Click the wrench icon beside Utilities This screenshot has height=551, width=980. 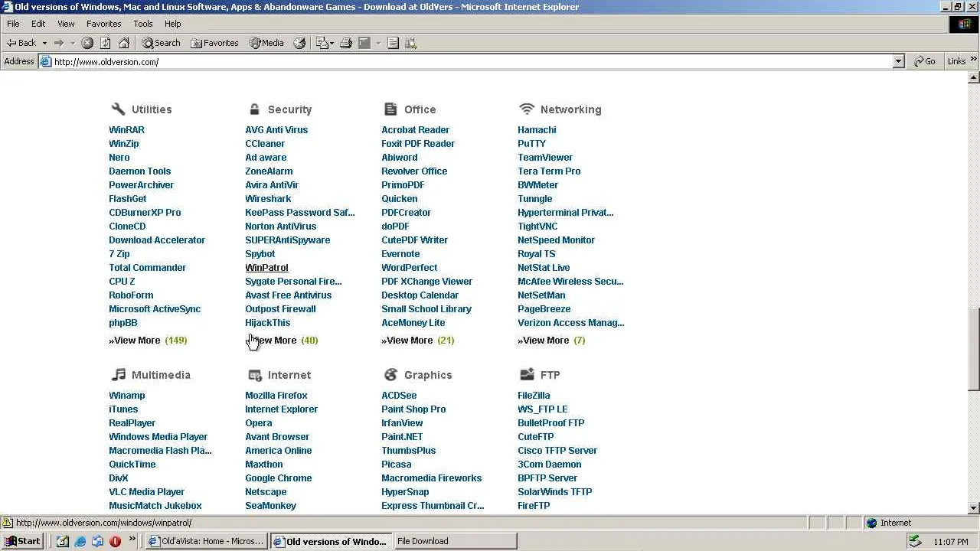pos(118,109)
